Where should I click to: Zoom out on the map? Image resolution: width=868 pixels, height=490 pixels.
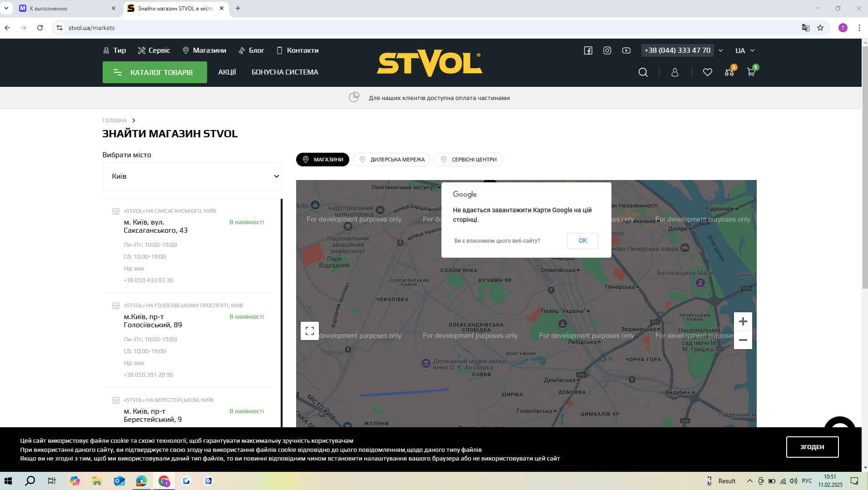click(743, 340)
